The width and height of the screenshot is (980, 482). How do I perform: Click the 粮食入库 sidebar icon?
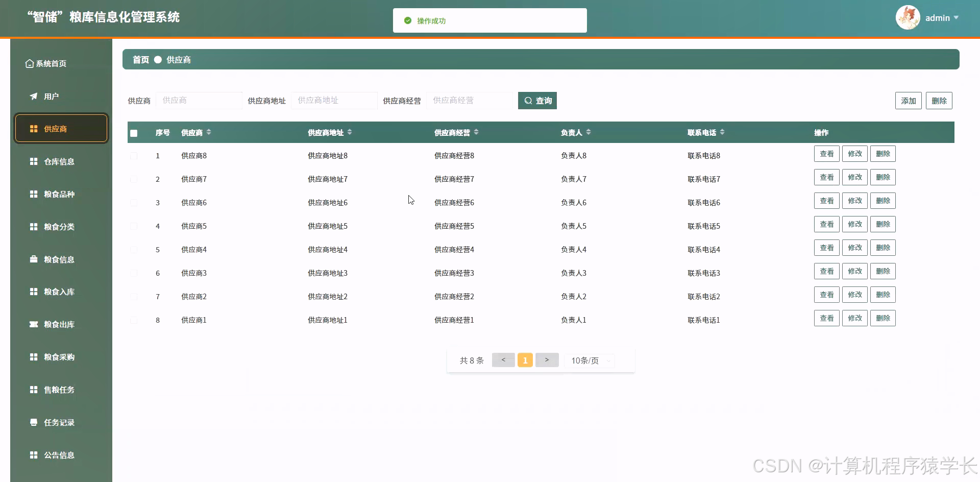pos(33,292)
